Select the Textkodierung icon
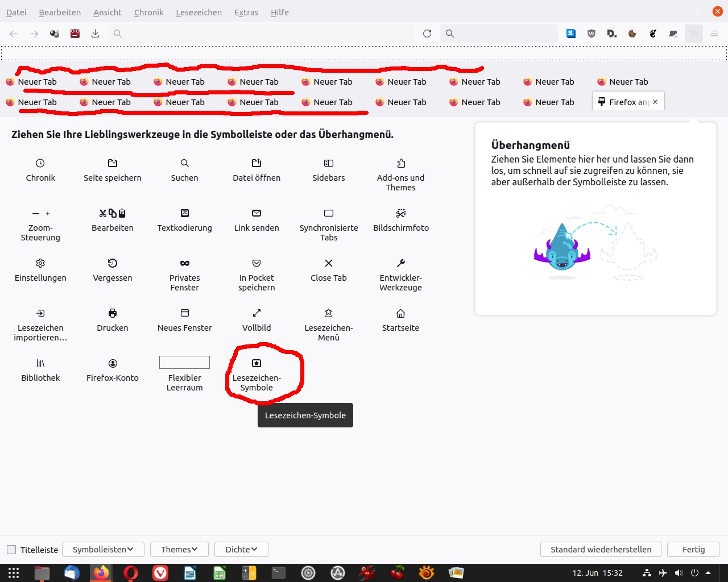The height and width of the screenshot is (582, 728). (x=185, y=213)
